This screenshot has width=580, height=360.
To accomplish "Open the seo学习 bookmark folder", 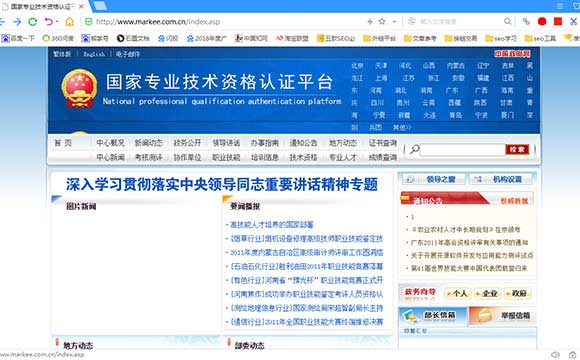I will (501, 38).
